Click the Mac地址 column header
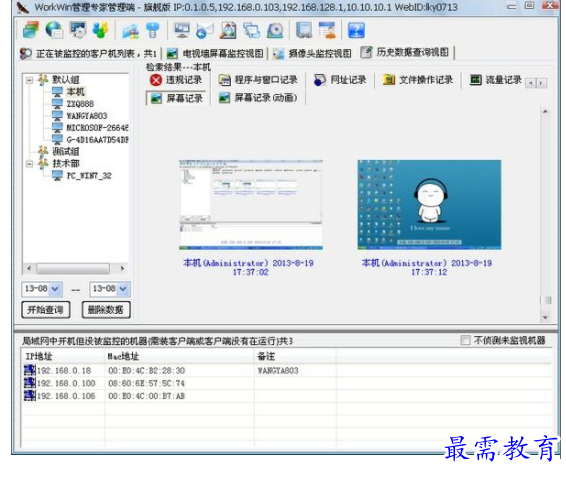The height and width of the screenshot is (480, 566). point(179,357)
